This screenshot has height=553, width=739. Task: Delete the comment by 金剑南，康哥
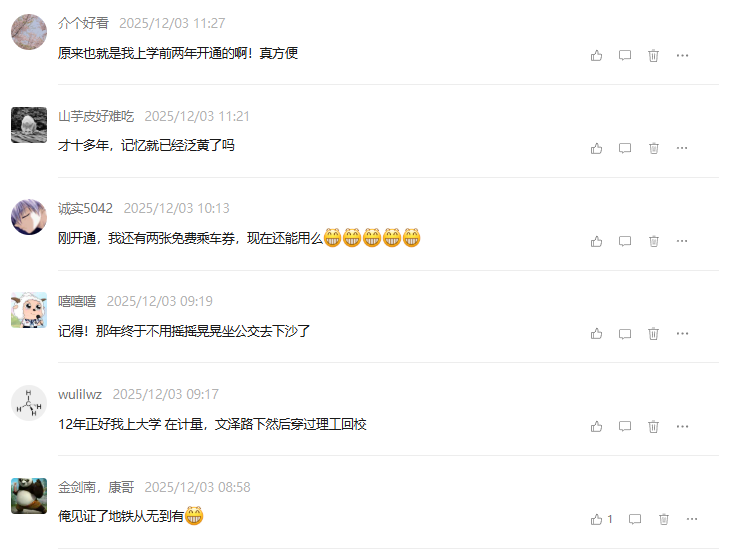(x=664, y=520)
